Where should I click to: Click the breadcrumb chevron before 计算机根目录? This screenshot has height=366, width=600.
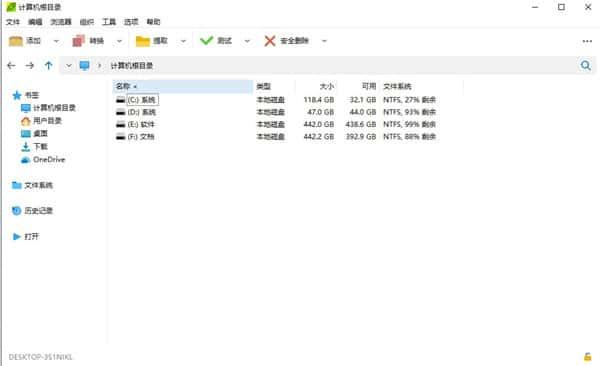point(100,66)
